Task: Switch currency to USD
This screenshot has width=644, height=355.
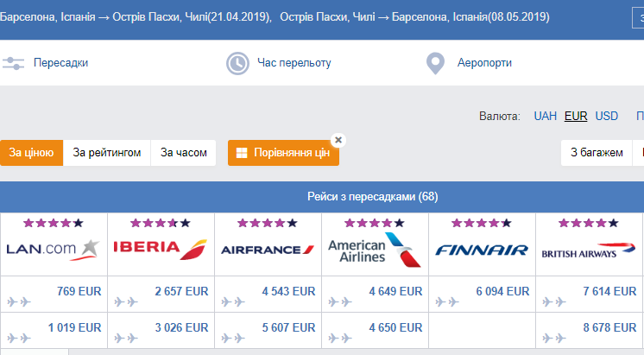Action: pos(607,117)
